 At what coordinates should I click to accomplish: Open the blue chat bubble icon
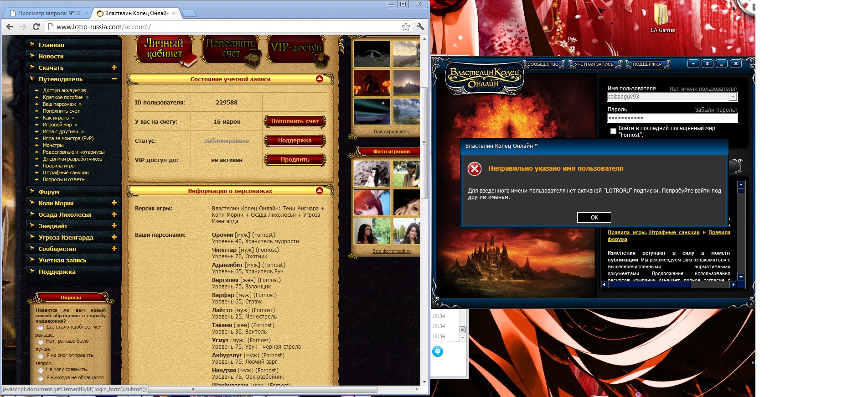click(x=438, y=351)
